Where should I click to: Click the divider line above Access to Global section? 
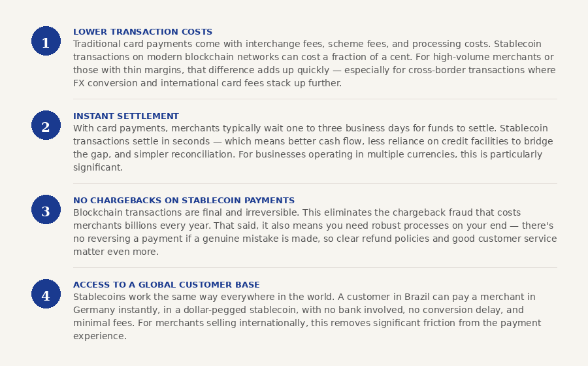pos(315,267)
